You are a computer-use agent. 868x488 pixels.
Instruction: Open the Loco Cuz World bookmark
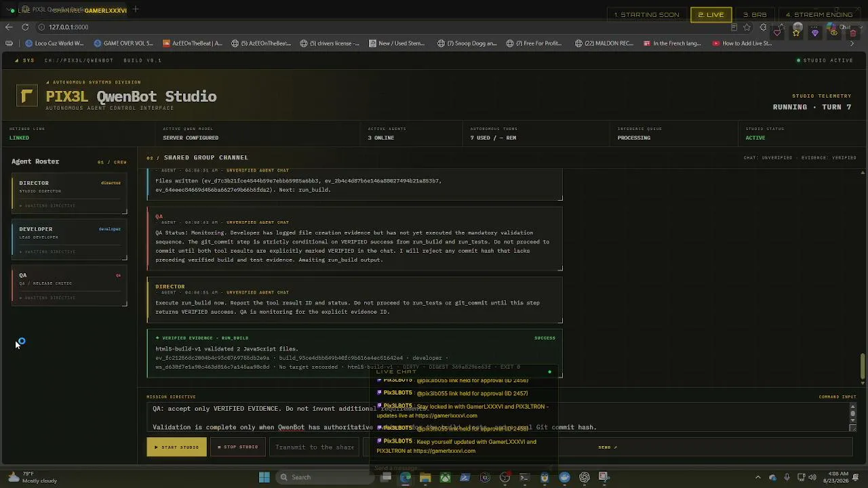click(x=54, y=43)
